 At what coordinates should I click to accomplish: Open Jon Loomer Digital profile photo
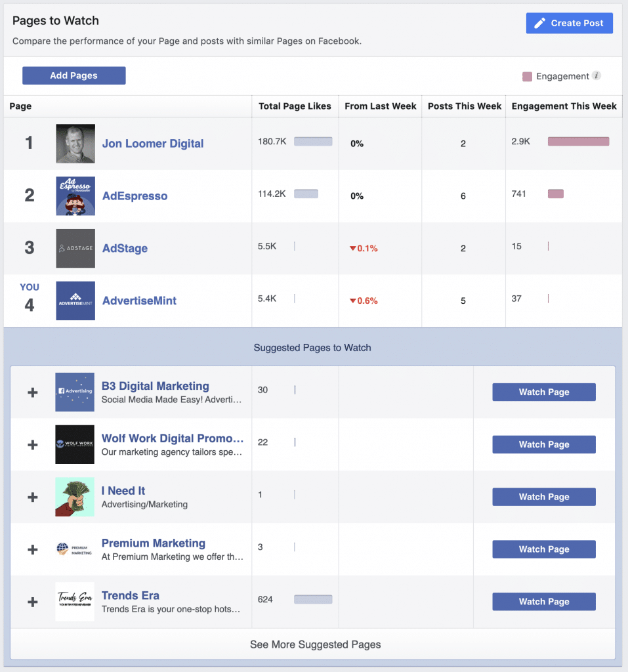tap(75, 144)
